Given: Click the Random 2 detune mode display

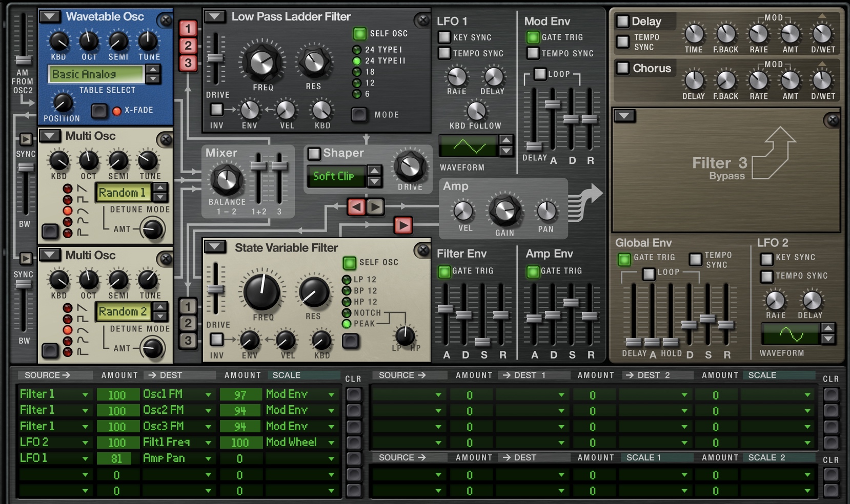Looking at the screenshot, I should tap(123, 311).
